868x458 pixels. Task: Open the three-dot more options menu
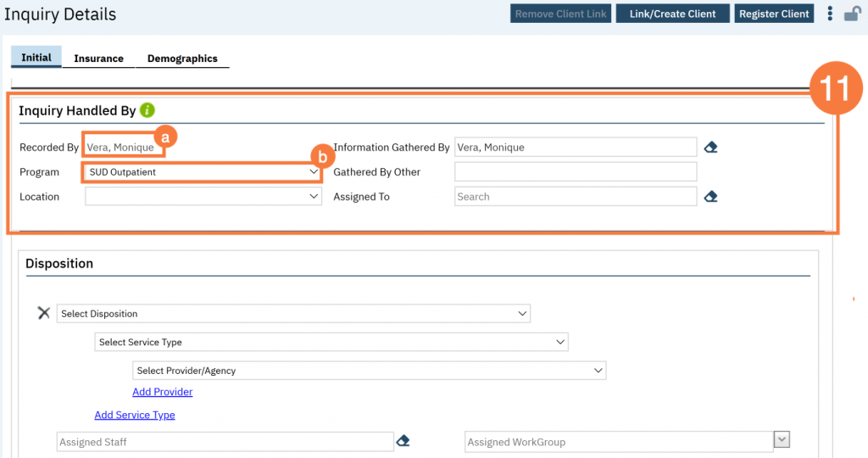click(830, 14)
